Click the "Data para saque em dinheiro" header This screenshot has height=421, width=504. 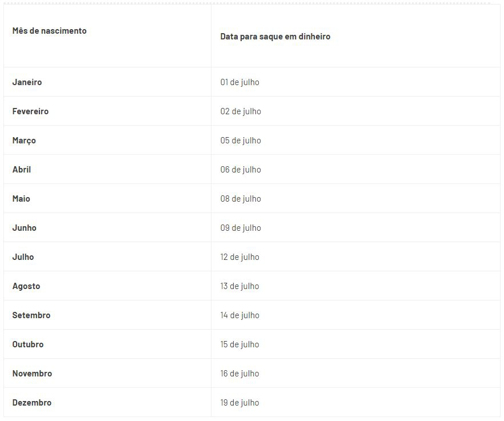275,37
